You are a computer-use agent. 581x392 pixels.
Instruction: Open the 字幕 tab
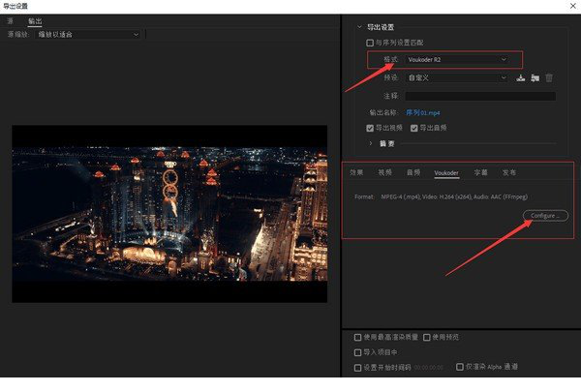[x=480, y=172]
